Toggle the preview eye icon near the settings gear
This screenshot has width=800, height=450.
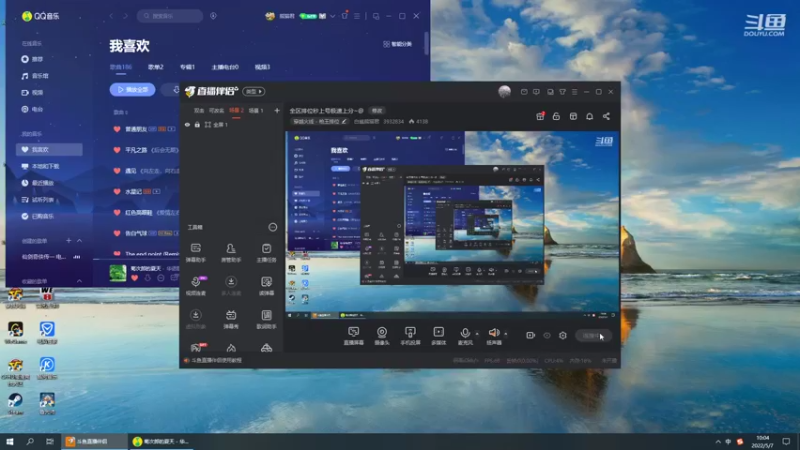[547, 335]
